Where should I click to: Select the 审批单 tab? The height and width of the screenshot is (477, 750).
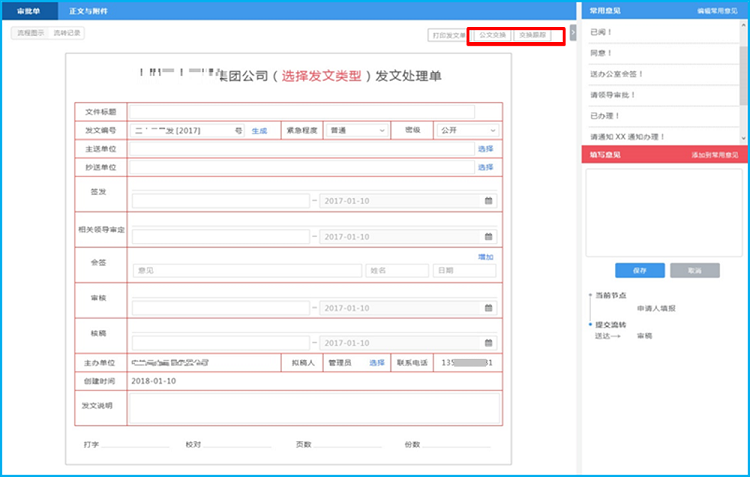pos(28,10)
